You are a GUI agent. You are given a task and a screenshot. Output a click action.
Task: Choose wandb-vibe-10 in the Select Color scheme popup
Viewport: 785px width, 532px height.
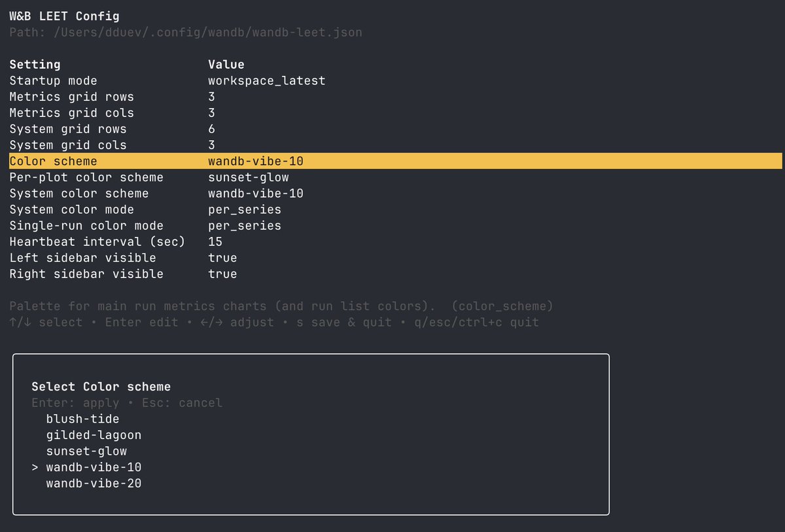(x=94, y=467)
